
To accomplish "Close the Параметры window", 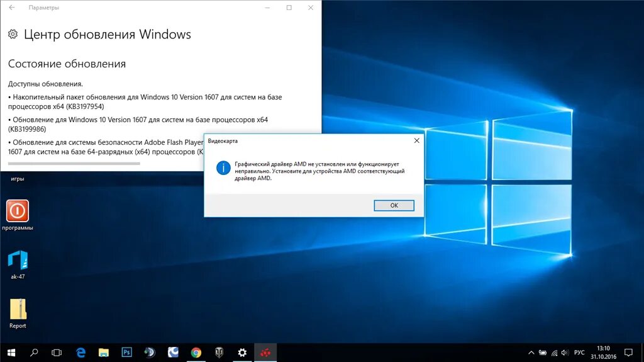I will pos(311,8).
